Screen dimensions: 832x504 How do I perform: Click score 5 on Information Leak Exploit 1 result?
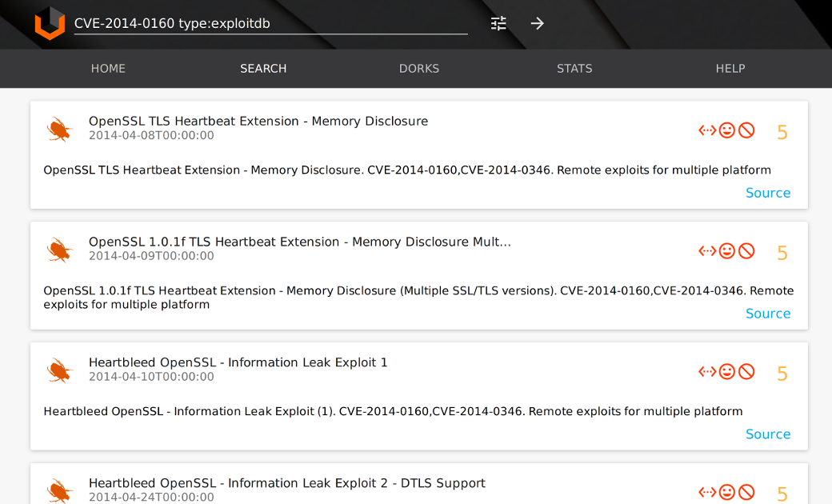pyautogui.click(x=782, y=374)
